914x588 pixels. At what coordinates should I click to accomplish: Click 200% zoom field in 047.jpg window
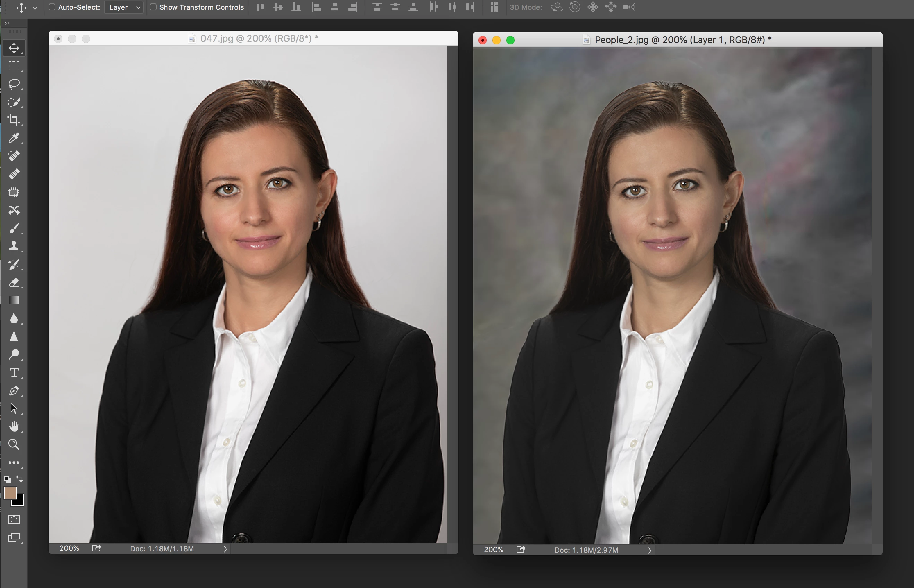[69, 548]
